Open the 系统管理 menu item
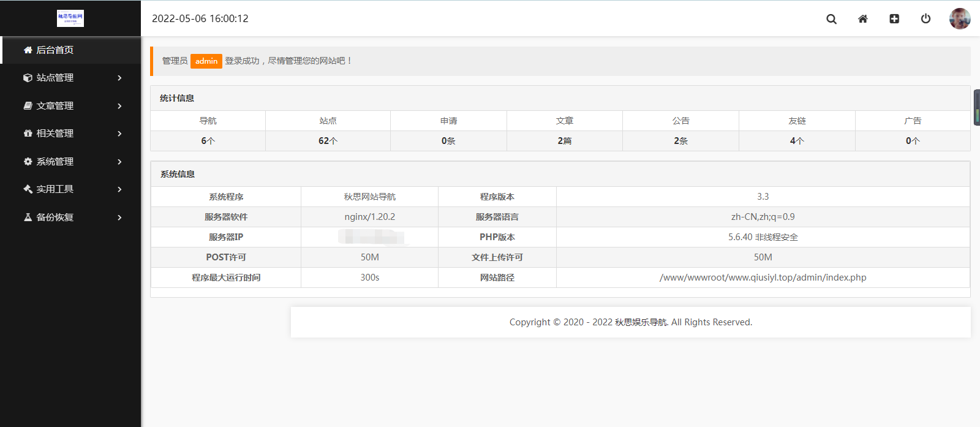 point(55,162)
